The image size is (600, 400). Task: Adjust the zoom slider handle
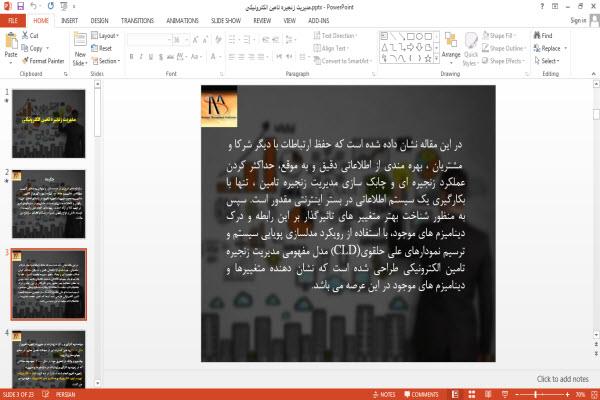coord(536,394)
